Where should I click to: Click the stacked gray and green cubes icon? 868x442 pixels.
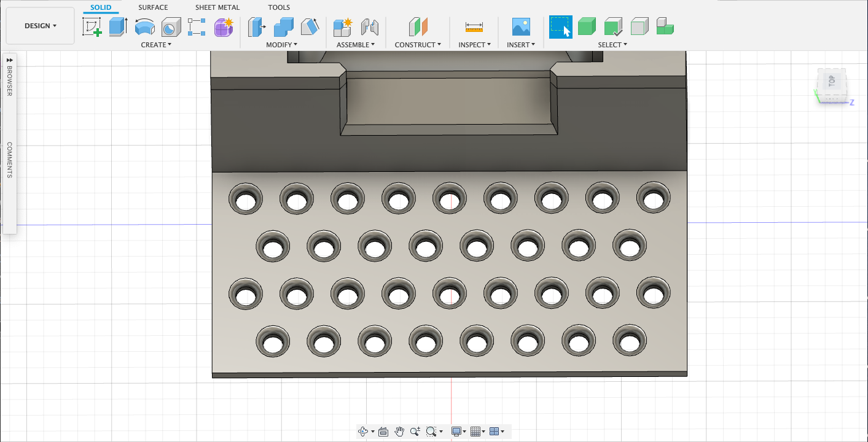point(665,27)
